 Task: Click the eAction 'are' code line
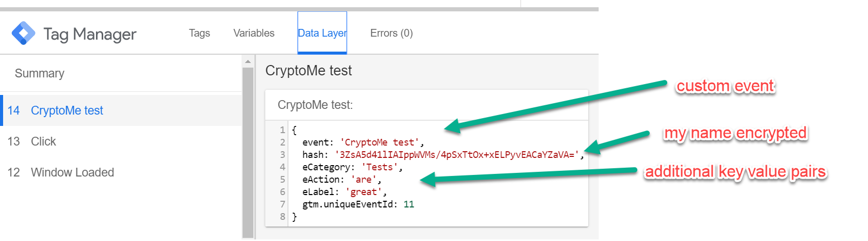[342, 180]
